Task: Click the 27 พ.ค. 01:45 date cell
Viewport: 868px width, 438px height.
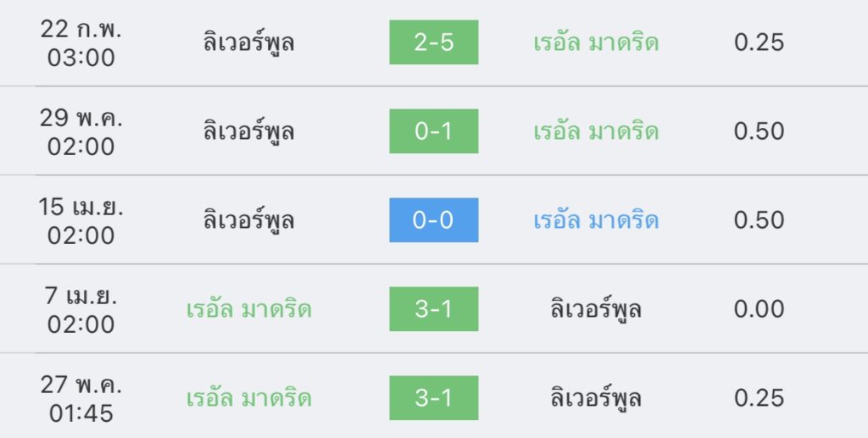Action: coord(81,399)
